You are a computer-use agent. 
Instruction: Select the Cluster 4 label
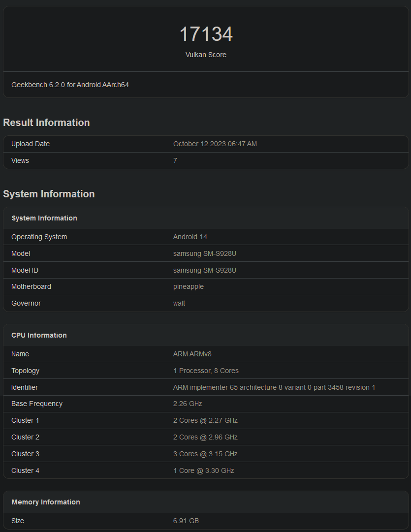25,470
